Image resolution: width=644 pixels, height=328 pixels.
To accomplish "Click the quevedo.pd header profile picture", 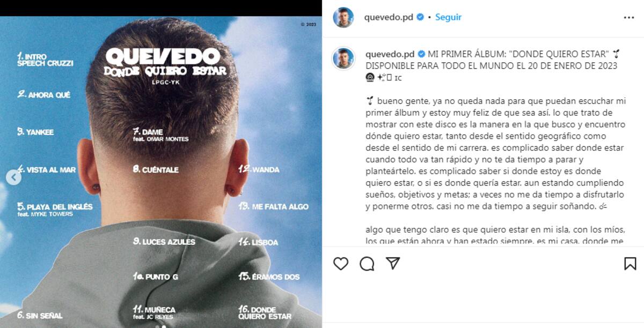I will tap(343, 17).
